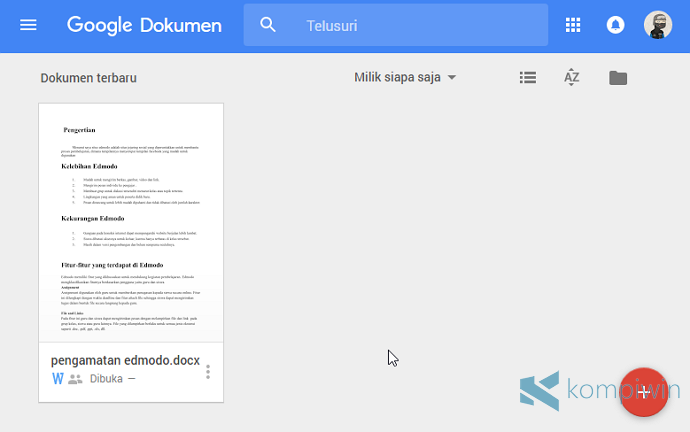The width and height of the screenshot is (690, 432).
Task: Click the Word W file type icon
Action: [58, 379]
